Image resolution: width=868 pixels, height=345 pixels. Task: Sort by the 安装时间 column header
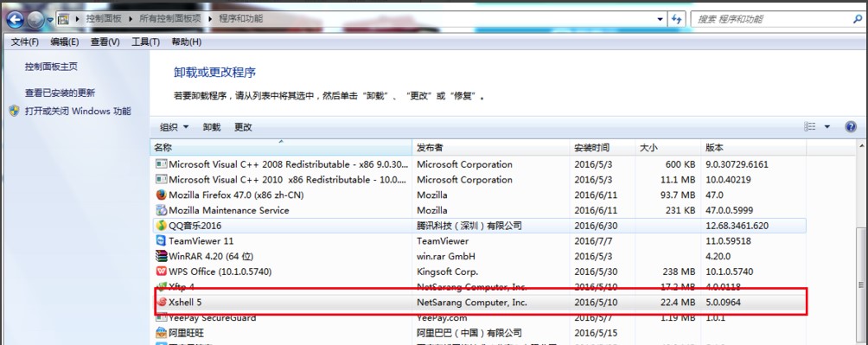pyautogui.click(x=603, y=148)
